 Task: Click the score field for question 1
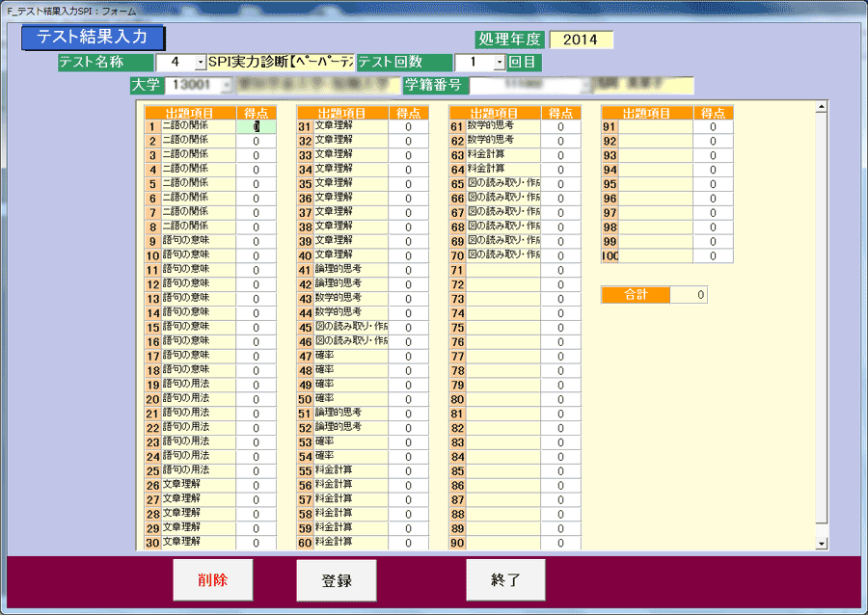pos(256,126)
